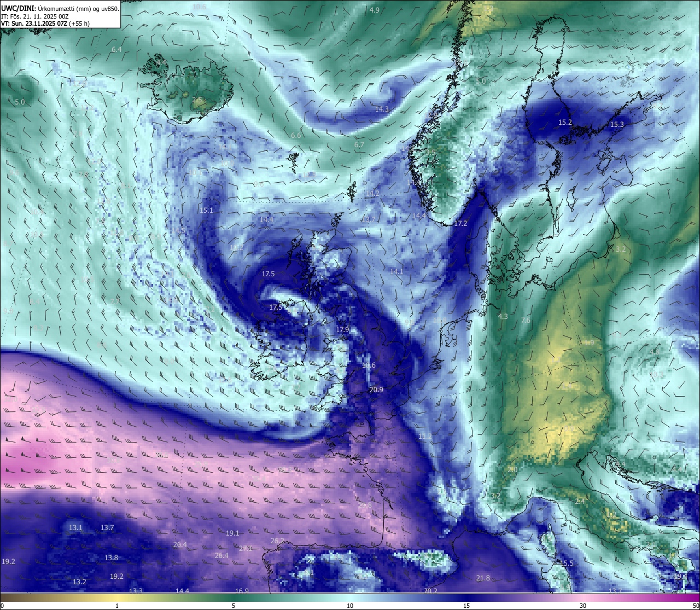Click the 20.2 value label
The image size is (700, 610).
[430, 590]
